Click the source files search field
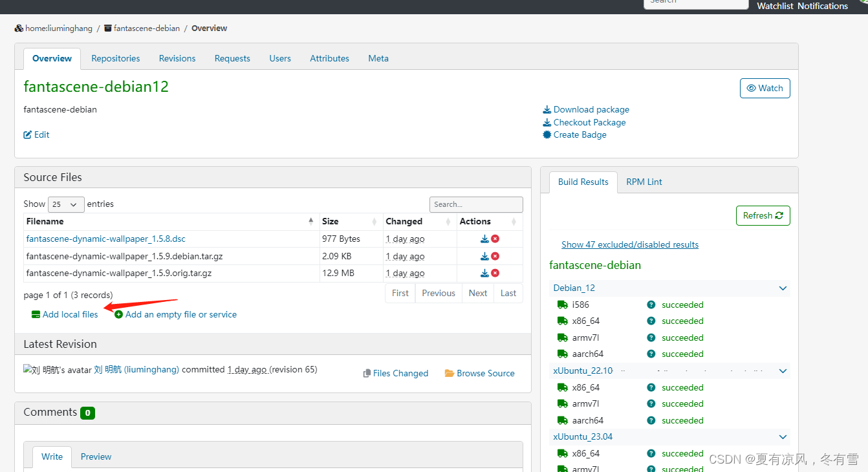Image resolution: width=868 pixels, height=472 pixels. tap(476, 204)
